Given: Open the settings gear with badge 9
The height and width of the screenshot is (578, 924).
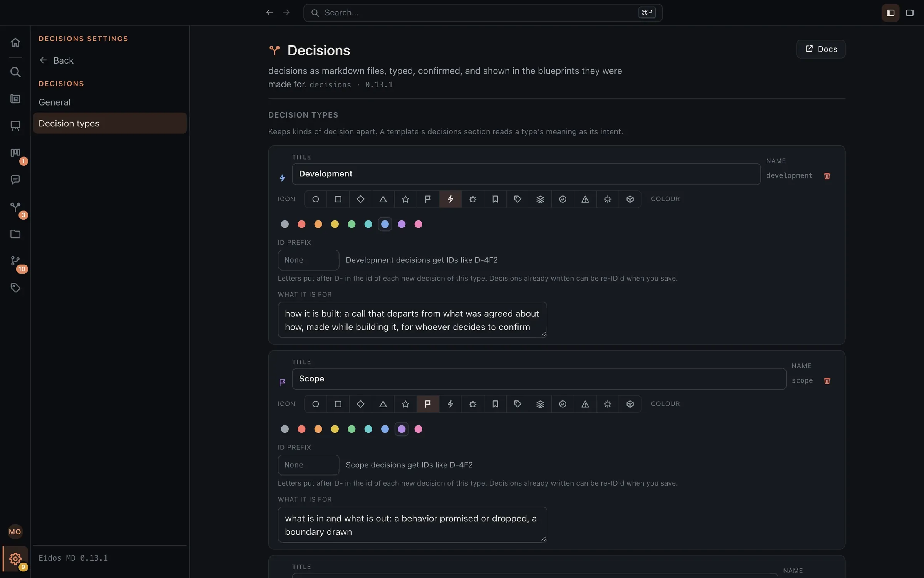Looking at the screenshot, I should [x=15, y=558].
